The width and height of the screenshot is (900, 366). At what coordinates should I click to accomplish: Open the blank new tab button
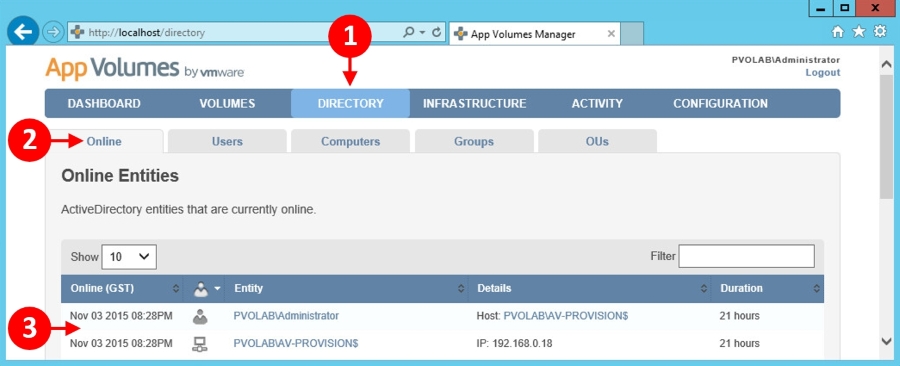tap(633, 34)
